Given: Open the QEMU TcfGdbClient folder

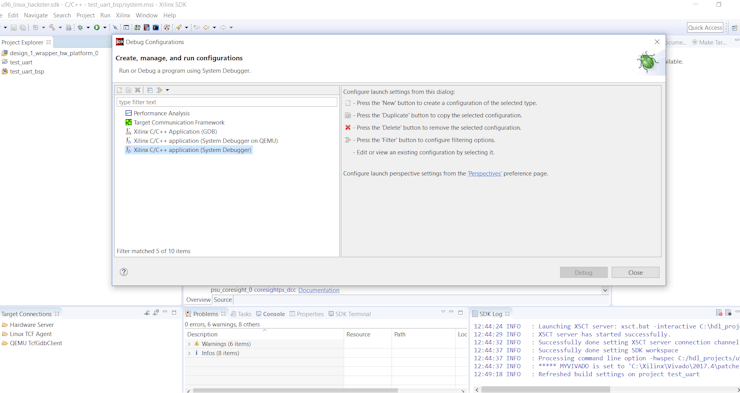Looking at the screenshot, I should click(32, 343).
